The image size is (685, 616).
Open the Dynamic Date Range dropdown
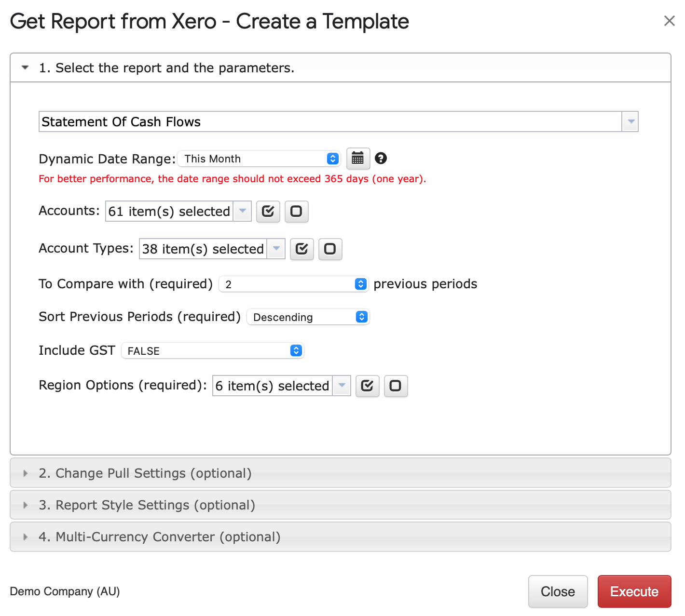coord(259,159)
